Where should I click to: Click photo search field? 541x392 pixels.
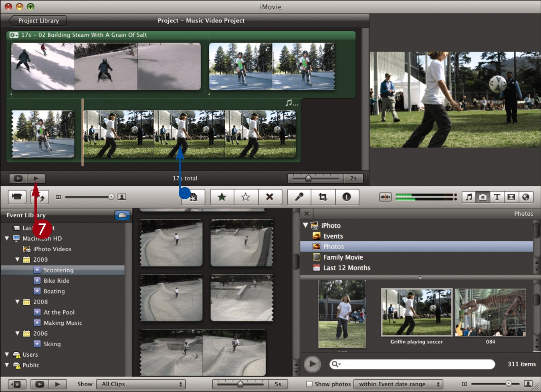click(412, 364)
